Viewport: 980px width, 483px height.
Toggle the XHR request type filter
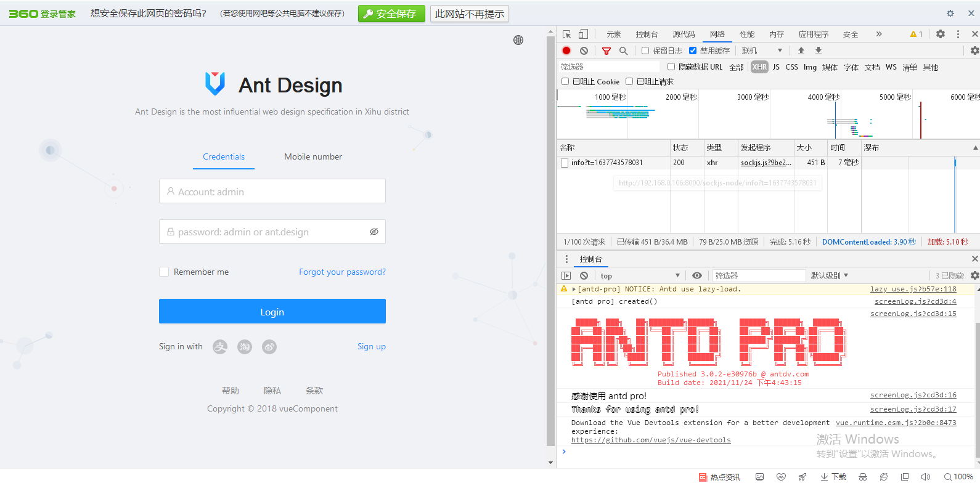pos(759,67)
